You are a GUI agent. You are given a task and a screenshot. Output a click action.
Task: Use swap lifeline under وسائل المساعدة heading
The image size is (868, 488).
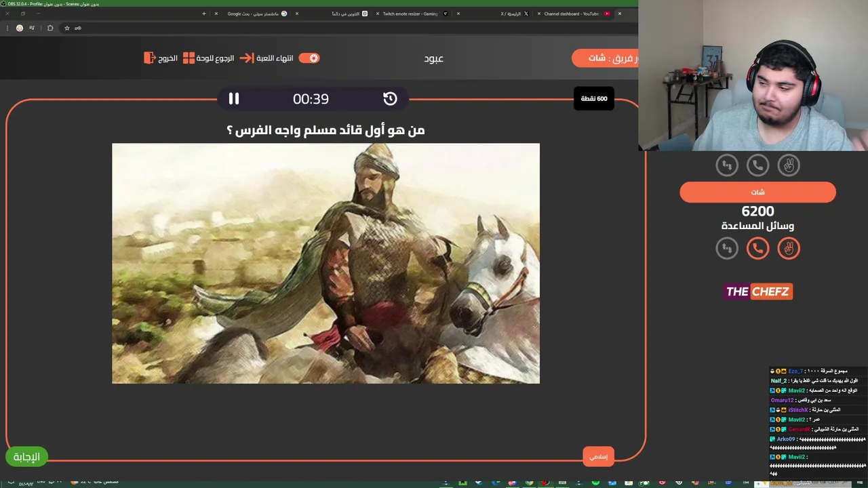tap(727, 249)
